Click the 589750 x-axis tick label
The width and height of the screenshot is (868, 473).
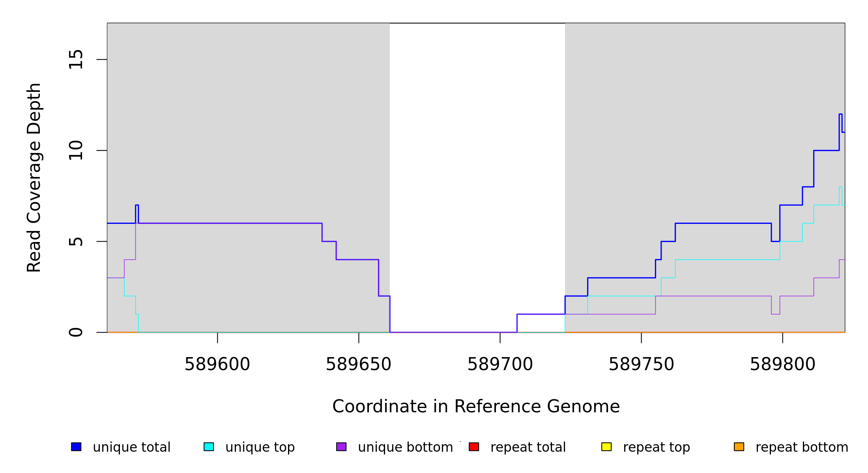(641, 365)
